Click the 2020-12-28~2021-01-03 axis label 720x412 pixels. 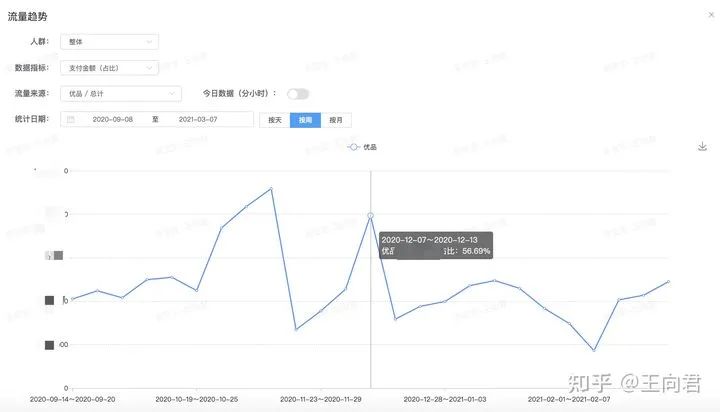[x=446, y=398]
